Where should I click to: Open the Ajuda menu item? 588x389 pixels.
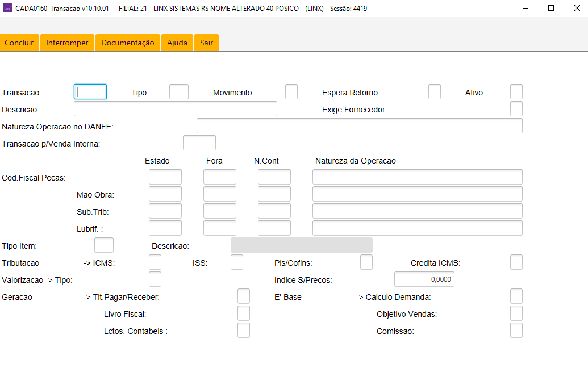177,43
